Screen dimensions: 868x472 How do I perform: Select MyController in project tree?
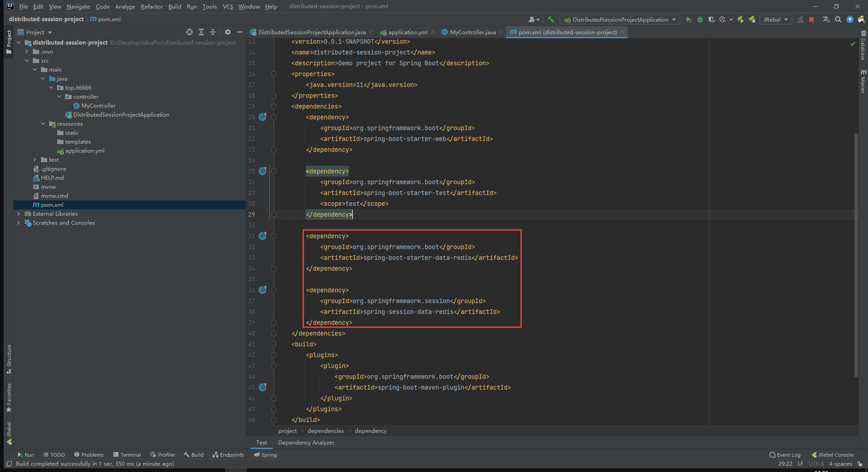coord(98,105)
